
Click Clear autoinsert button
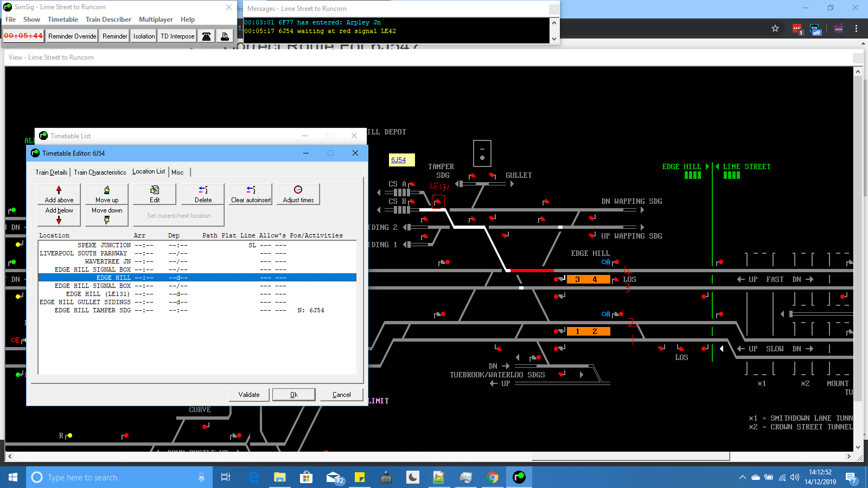point(251,194)
